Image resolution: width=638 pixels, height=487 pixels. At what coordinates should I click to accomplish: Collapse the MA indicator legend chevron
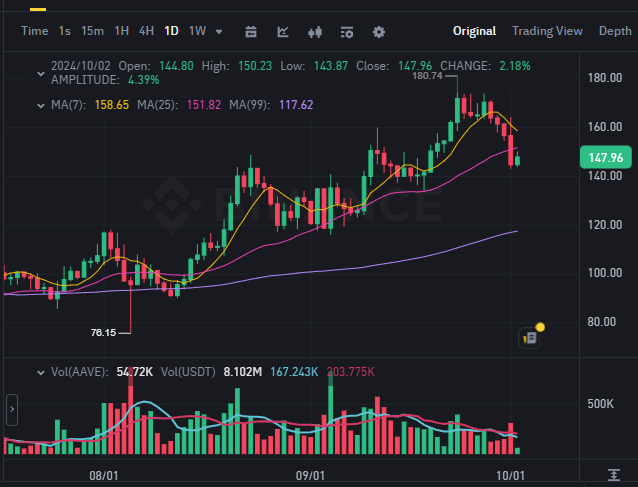[x=41, y=106]
